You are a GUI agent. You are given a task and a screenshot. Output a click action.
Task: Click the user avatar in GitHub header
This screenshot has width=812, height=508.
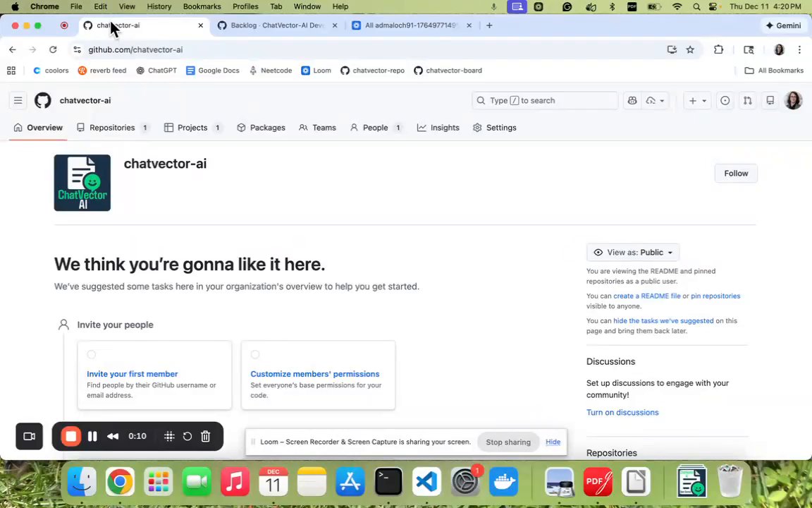(794, 101)
